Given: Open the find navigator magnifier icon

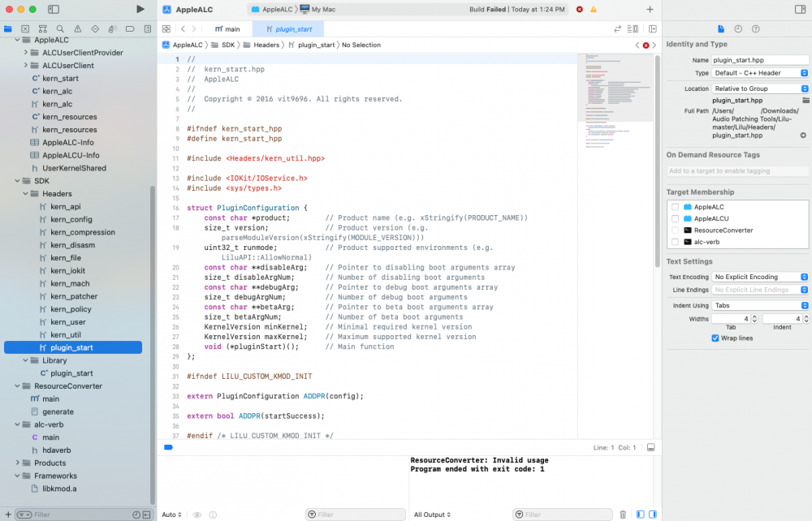Looking at the screenshot, I should click(60, 29).
